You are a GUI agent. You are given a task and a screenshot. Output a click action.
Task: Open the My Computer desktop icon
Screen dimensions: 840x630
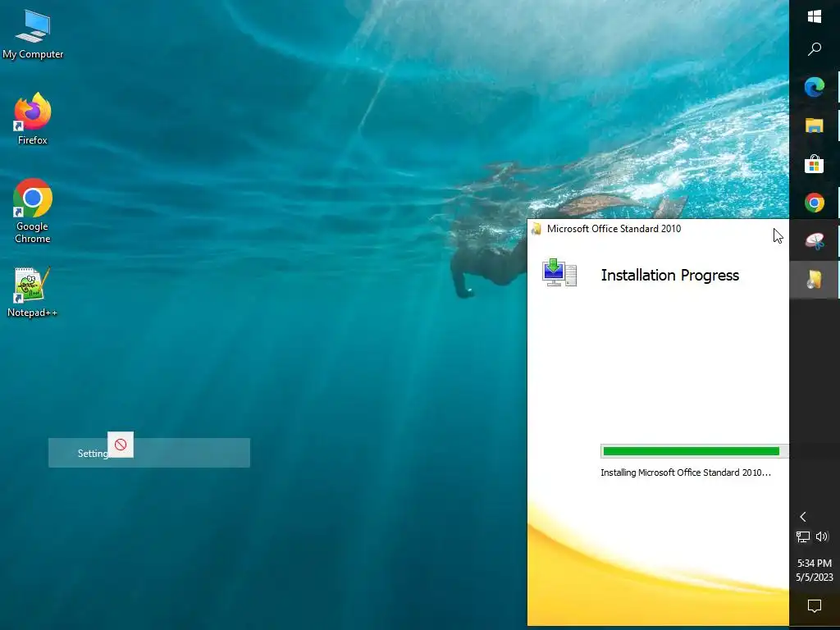pyautogui.click(x=33, y=34)
